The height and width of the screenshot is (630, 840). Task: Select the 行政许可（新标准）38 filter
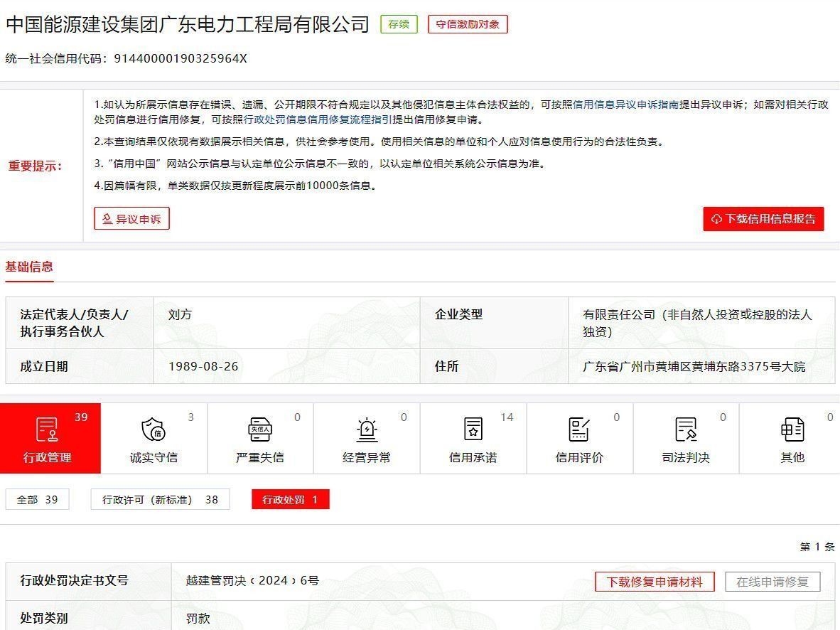point(161,500)
